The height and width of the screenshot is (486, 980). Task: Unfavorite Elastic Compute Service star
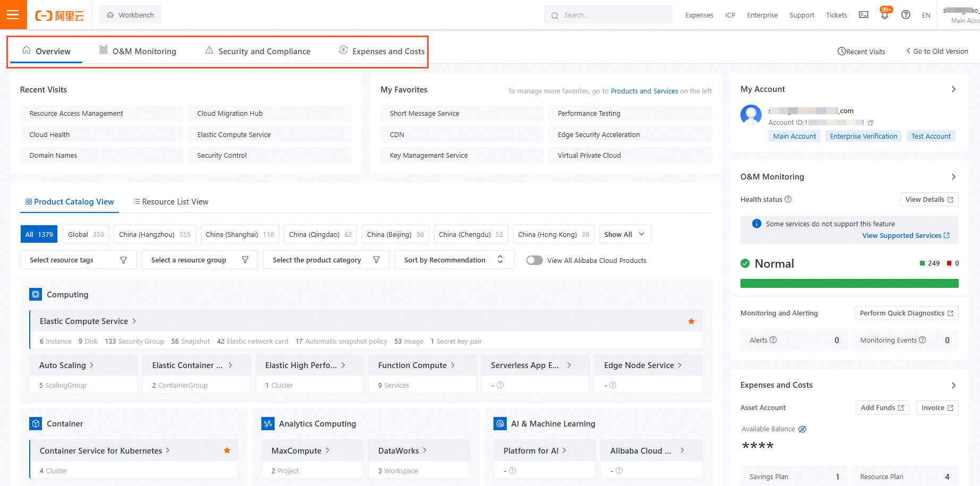click(x=691, y=321)
